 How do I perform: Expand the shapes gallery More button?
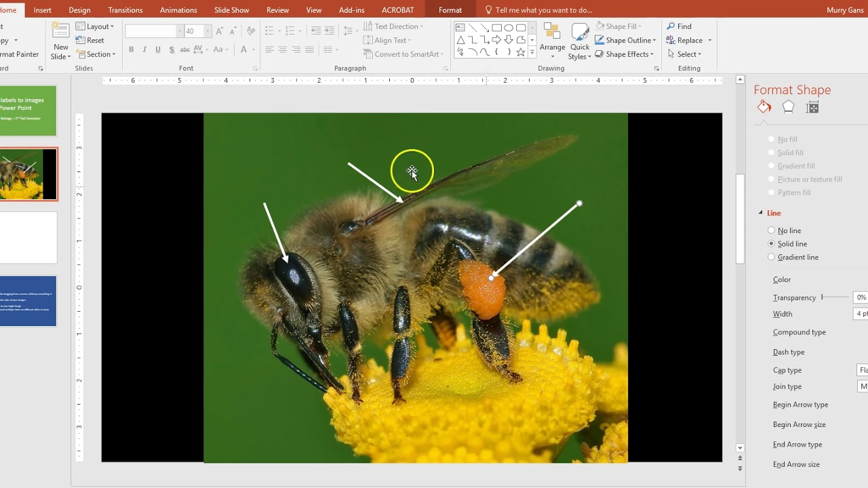coord(532,52)
